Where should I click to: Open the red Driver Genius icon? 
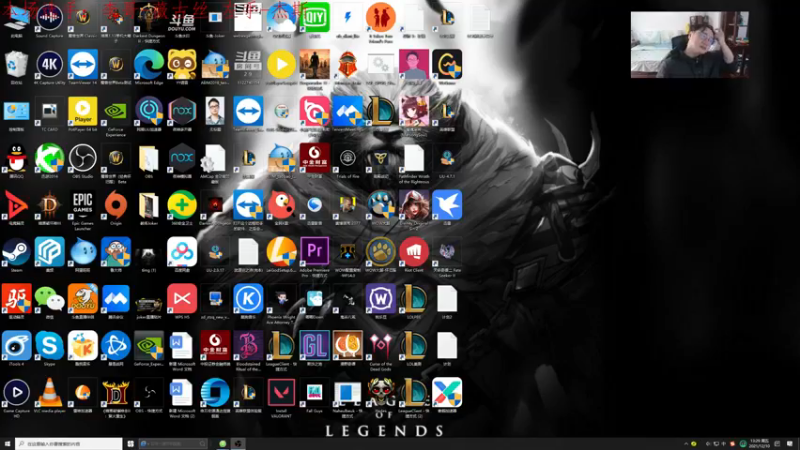(x=16, y=300)
